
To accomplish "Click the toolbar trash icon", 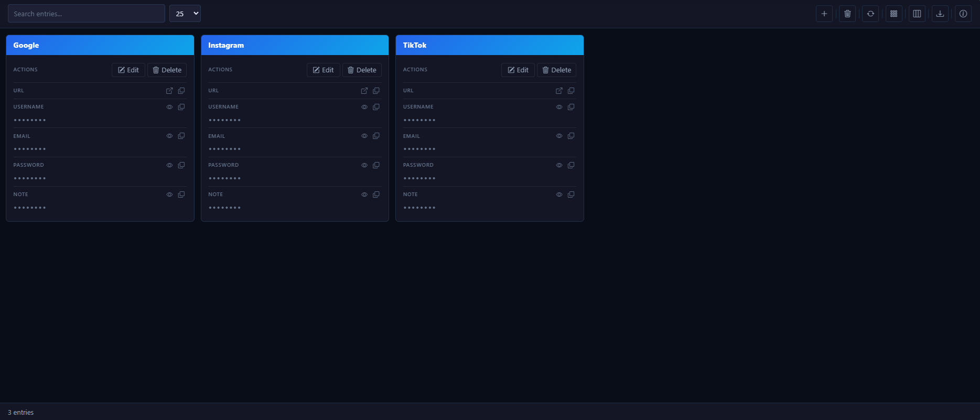I will tap(847, 14).
